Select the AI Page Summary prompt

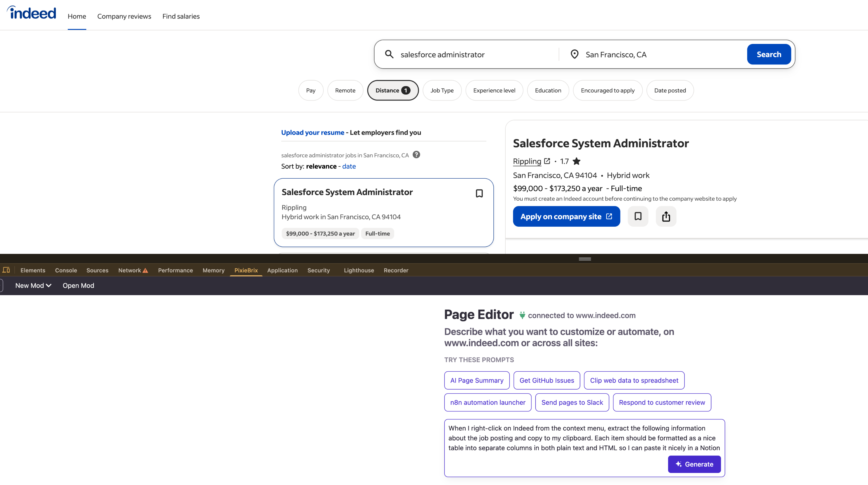click(x=476, y=380)
